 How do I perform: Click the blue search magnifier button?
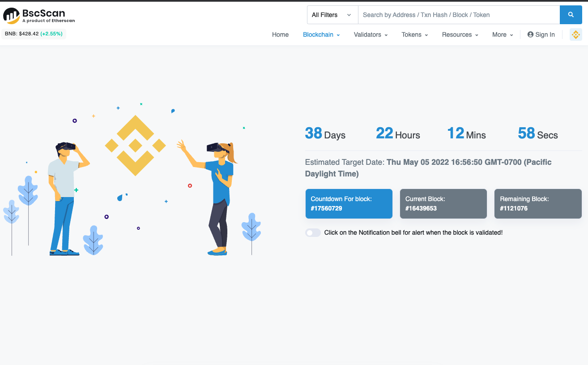click(571, 15)
